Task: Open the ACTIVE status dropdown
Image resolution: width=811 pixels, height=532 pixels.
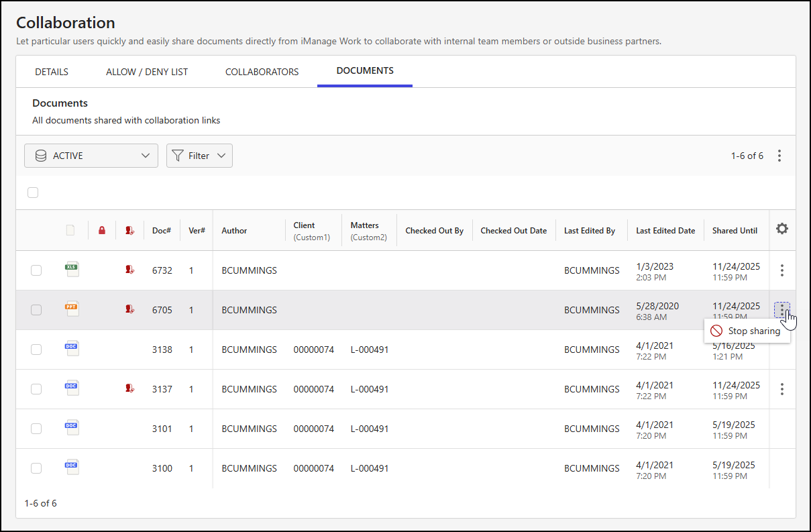Action: pos(91,155)
